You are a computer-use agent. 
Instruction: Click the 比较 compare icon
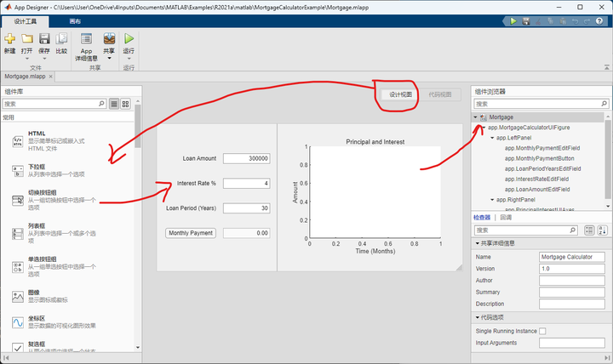(x=61, y=38)
